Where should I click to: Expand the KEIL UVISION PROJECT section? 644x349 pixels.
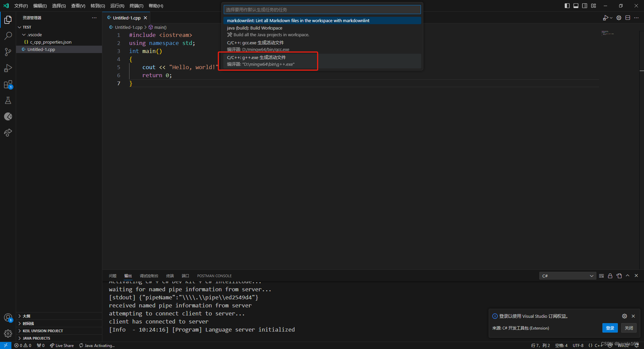(x=43, y=331)
